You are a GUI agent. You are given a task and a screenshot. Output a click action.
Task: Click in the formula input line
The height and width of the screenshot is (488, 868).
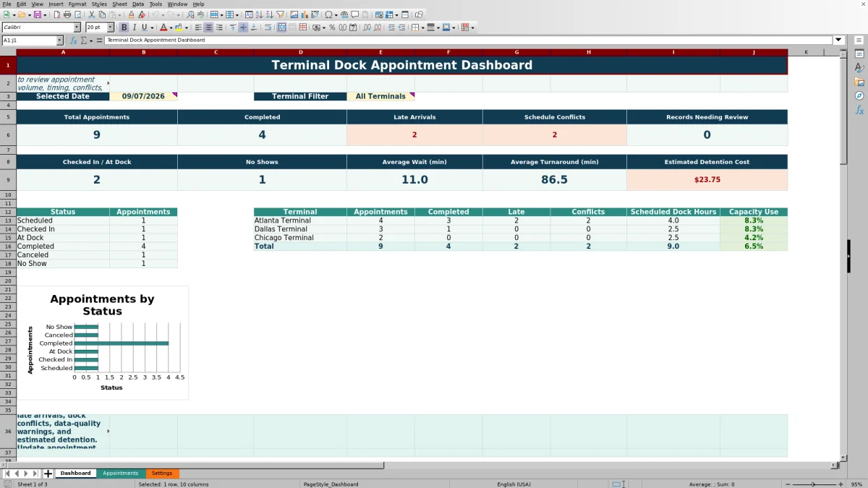469,40
